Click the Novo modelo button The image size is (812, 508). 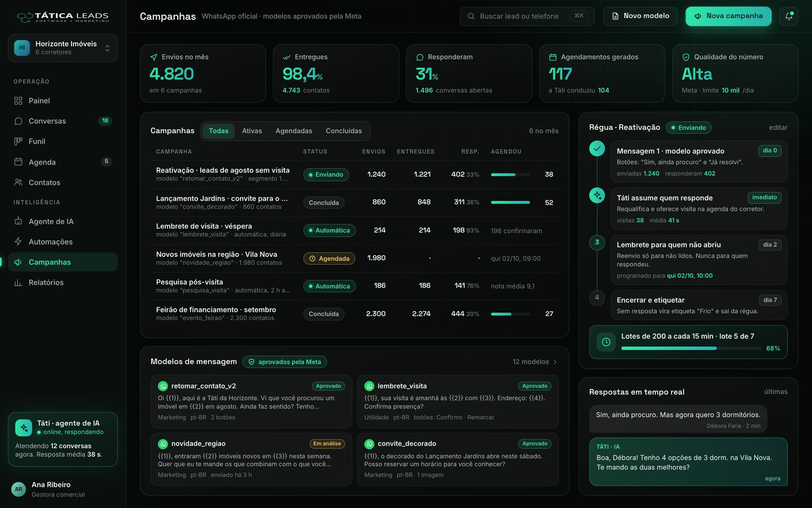pyautogui.click(x=641, y=16)
